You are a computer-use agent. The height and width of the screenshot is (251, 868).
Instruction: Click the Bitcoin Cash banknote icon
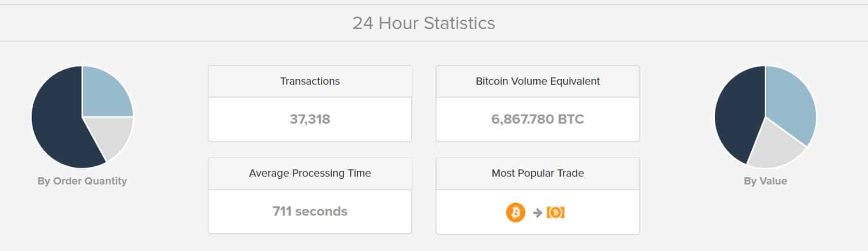(555, 213)
